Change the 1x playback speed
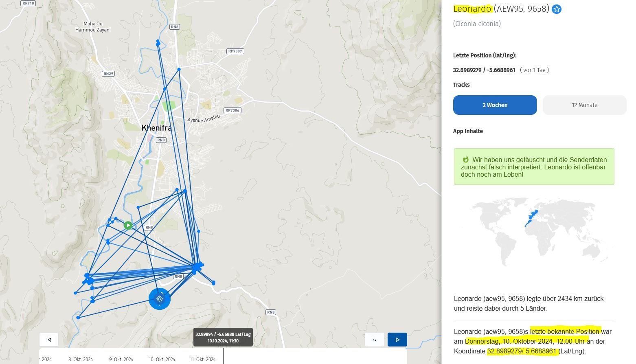Screen dimensions: 636x364 (x=375, y=340)
